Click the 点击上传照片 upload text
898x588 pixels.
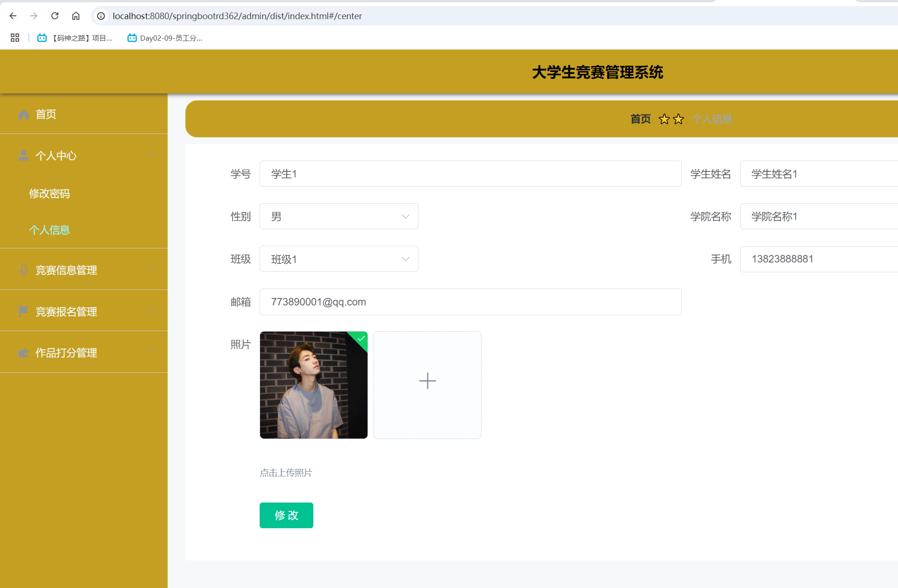(x=286, y=473)
